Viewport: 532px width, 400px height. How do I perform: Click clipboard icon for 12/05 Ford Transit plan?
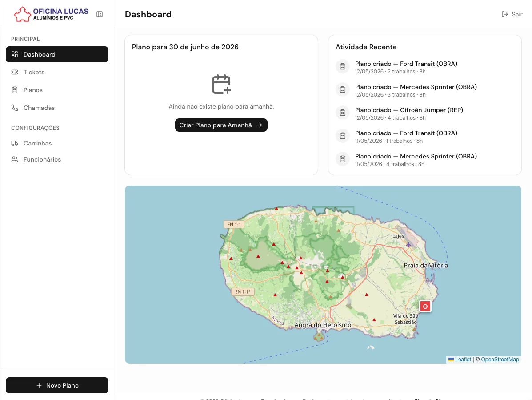coord(343,66)
